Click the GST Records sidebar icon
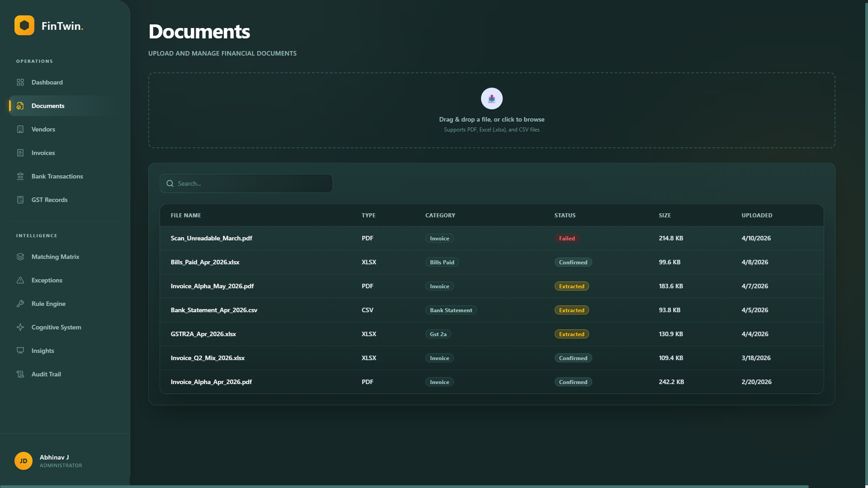 [x=20, y=200]
